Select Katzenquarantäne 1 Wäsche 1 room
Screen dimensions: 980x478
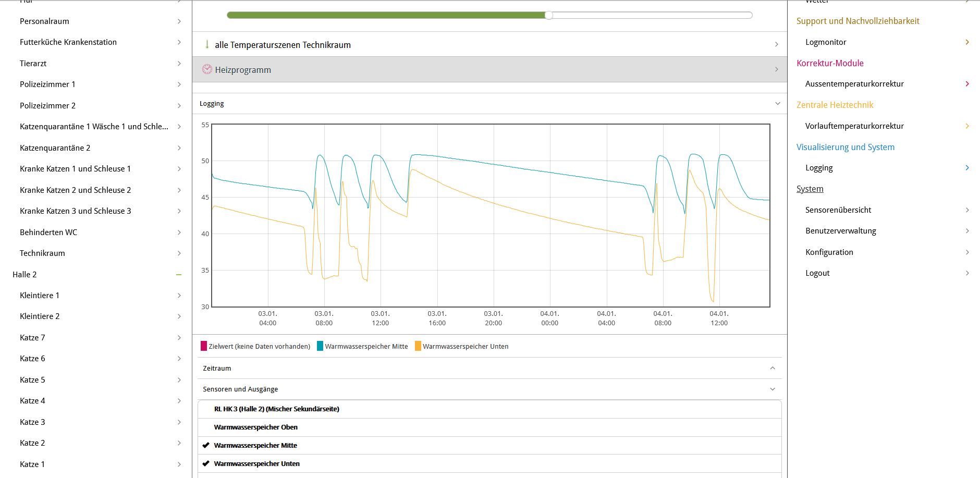click(94, 126)
